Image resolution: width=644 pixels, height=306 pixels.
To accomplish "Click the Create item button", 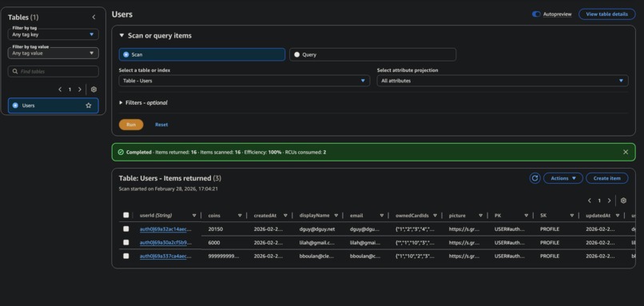I will (x=606, y=178).
